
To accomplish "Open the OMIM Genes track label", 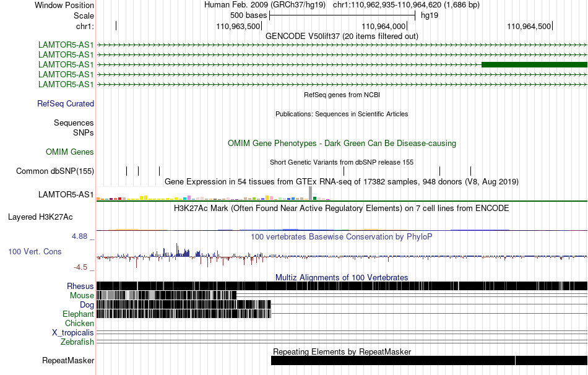I will [70, 152].
